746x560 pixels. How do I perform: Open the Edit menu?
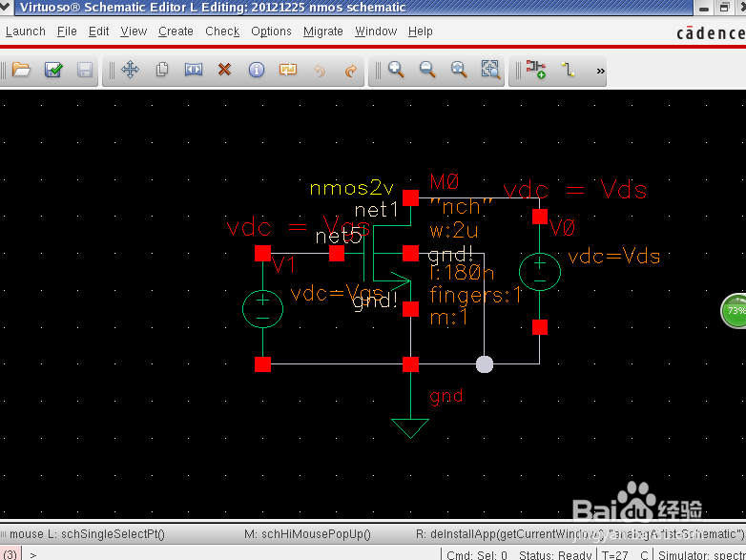tap(99, 31)
